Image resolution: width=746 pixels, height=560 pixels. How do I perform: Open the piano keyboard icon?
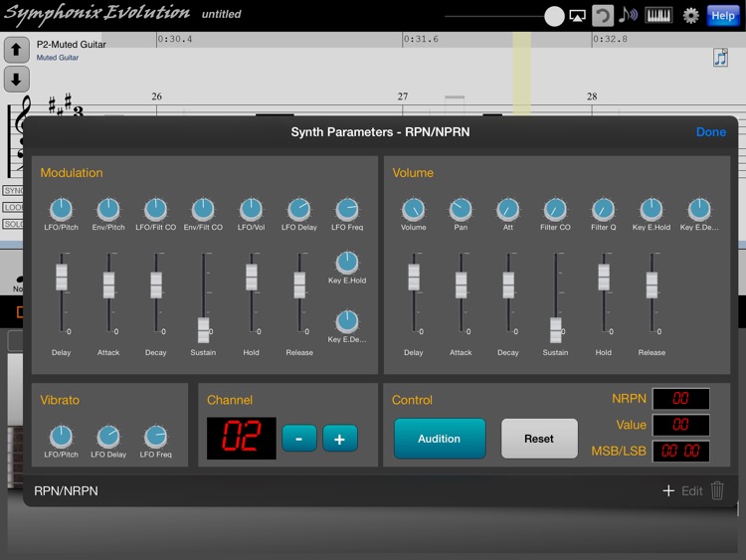click(658, 16)
